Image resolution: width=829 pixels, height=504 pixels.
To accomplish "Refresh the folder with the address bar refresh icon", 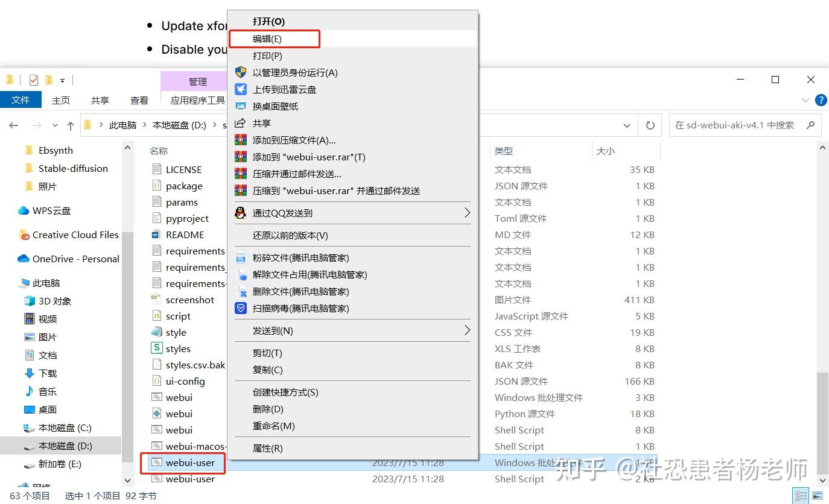I will pyautogui.click(x=650, y=125).
